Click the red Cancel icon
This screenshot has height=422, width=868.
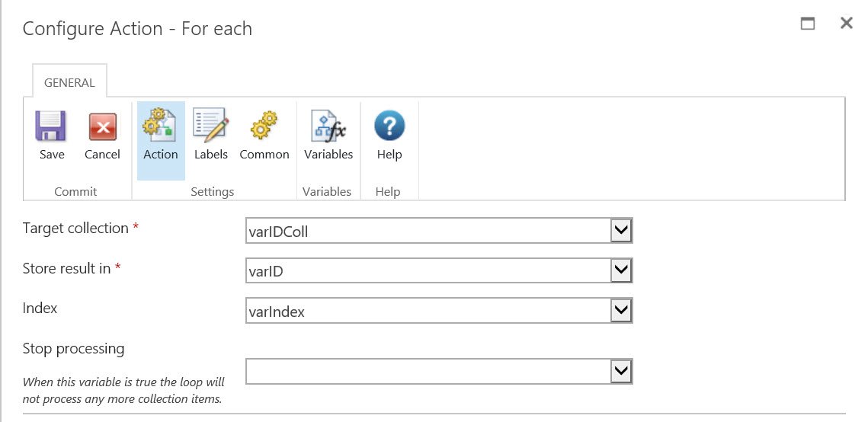pyautogui.click(x=102, y=126)
